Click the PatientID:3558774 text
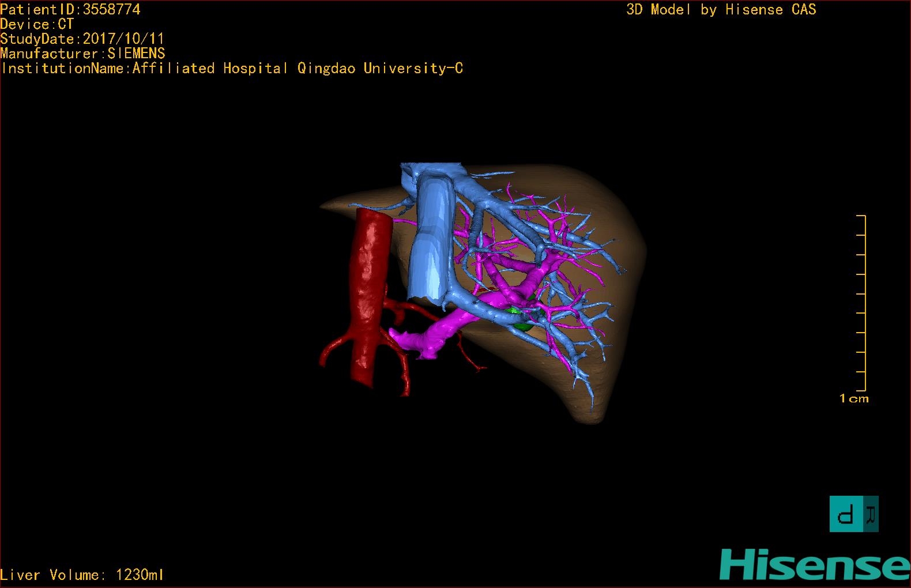The image size is (911, 588). (70, 10)
